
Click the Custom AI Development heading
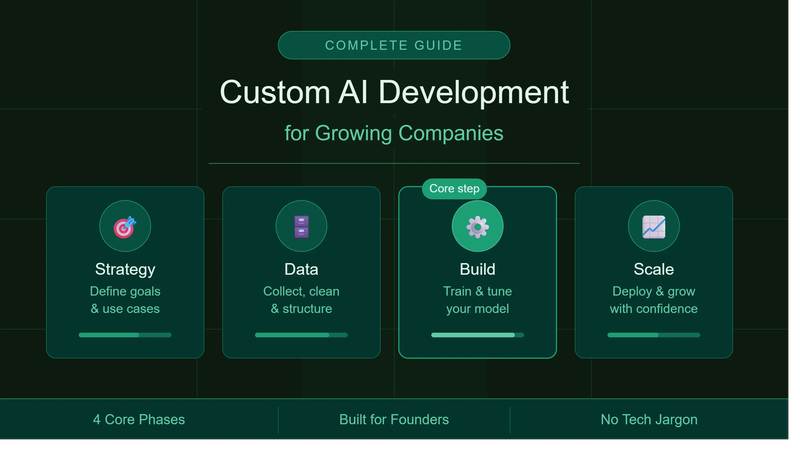click(x=394, y=92)
